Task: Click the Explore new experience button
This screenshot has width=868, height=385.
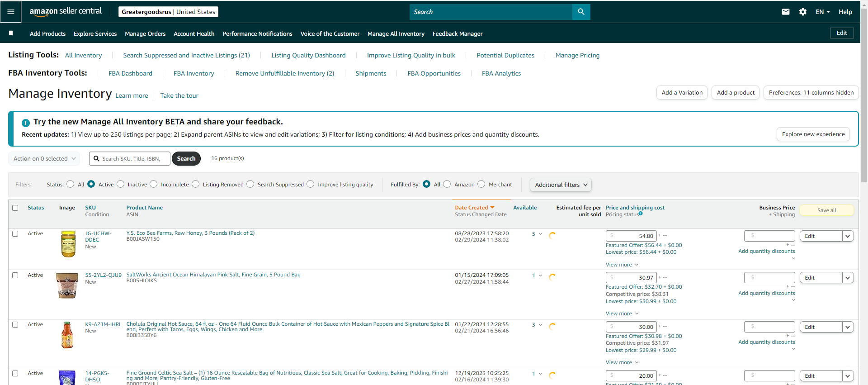Action: pyautogui.click(x=813, y=134)
